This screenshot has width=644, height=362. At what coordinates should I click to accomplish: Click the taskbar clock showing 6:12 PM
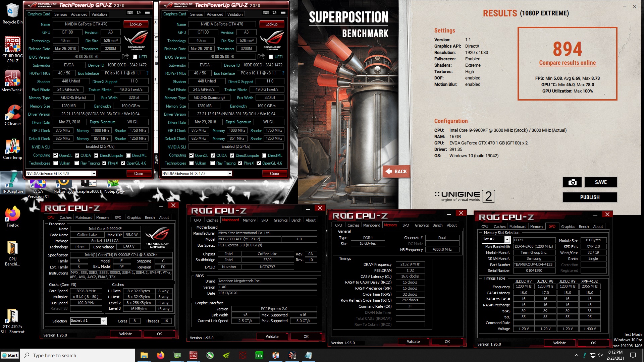[615, 355]
